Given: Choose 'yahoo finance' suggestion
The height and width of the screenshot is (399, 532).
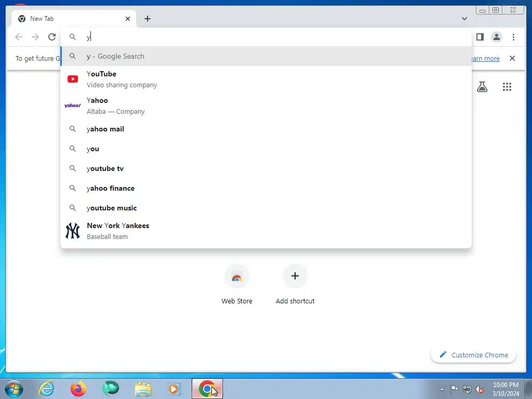Looking at the screenshot, I should pyautogui.click(x=266, y=188).
